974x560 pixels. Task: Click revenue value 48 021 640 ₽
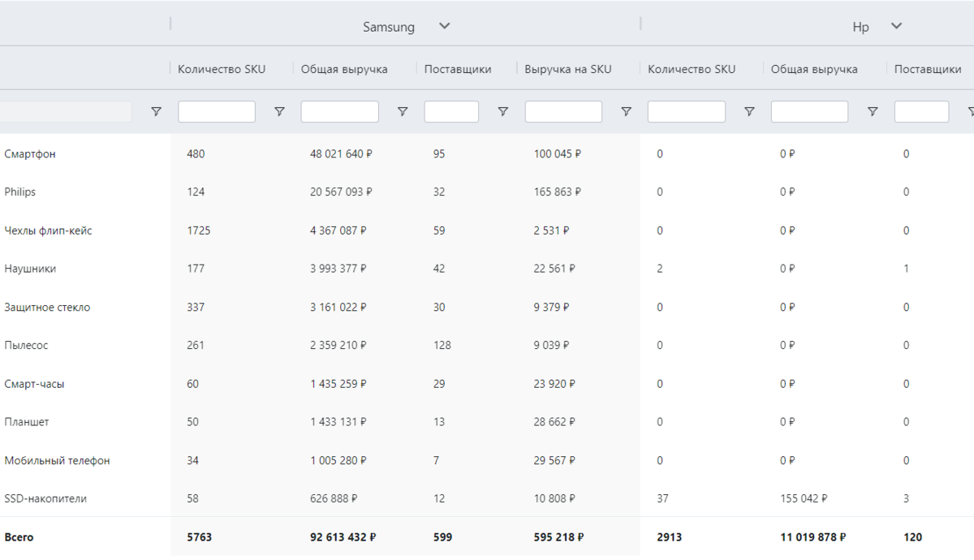tap(341, 153)
